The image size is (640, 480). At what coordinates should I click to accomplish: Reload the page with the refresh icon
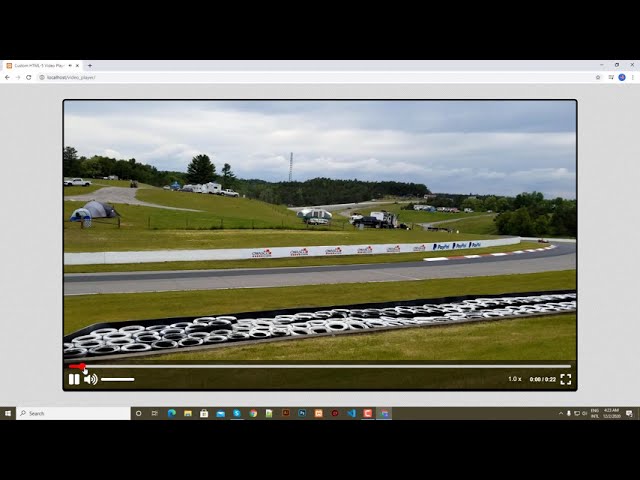[29, 77]
